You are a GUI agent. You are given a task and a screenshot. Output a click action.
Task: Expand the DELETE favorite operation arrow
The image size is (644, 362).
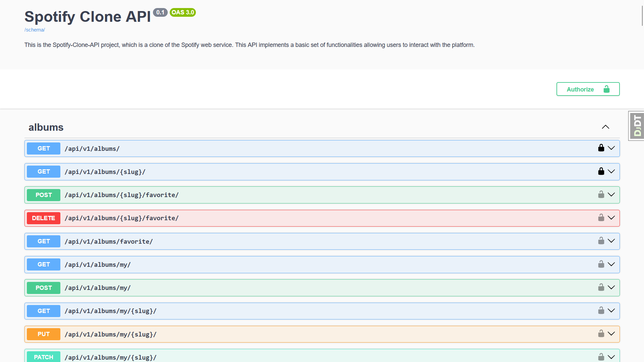tap(611, 218)
